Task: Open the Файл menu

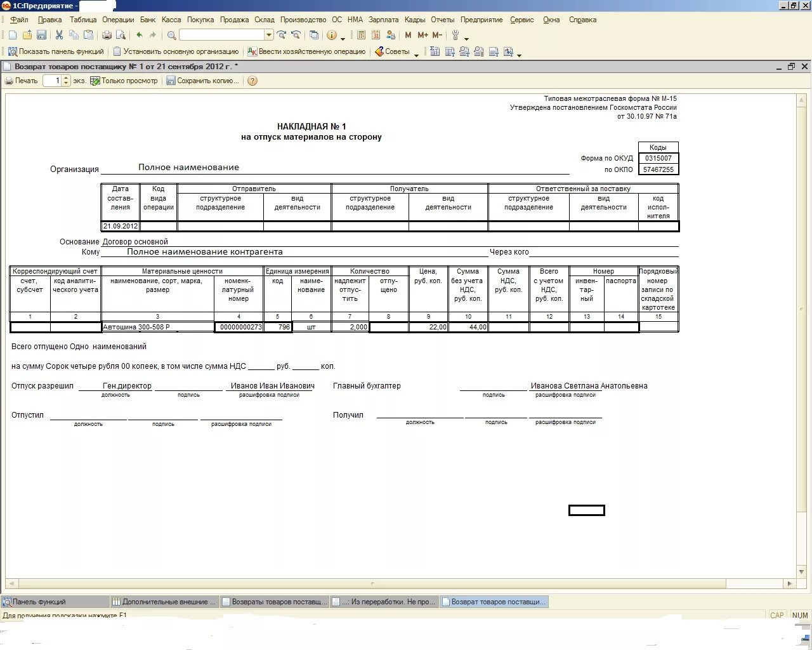Action: click(x=19, y=20)
